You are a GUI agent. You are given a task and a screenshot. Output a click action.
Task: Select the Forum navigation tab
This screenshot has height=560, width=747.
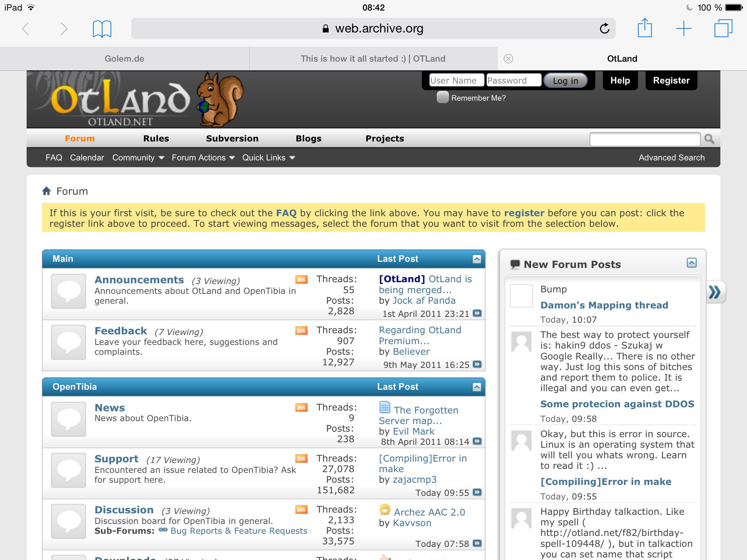pyautogui.click(x=80, y=139)
